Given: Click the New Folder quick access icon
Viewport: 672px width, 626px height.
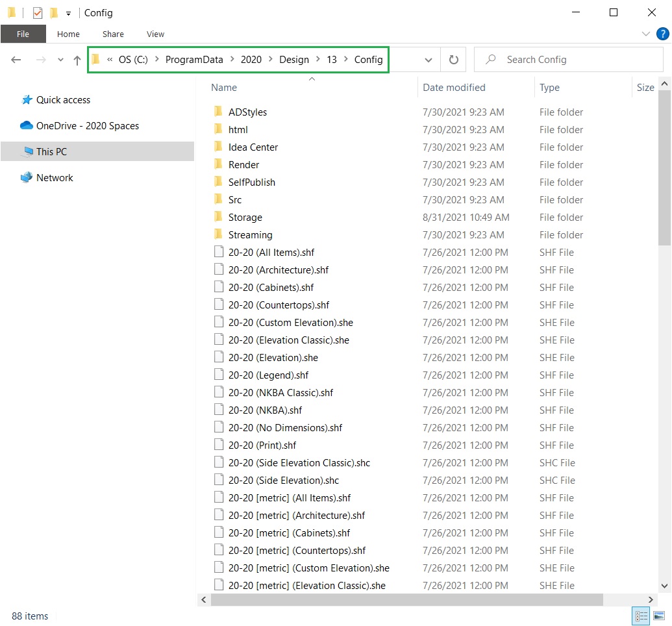Looking at the screenshot, I should tap(54, 13).
